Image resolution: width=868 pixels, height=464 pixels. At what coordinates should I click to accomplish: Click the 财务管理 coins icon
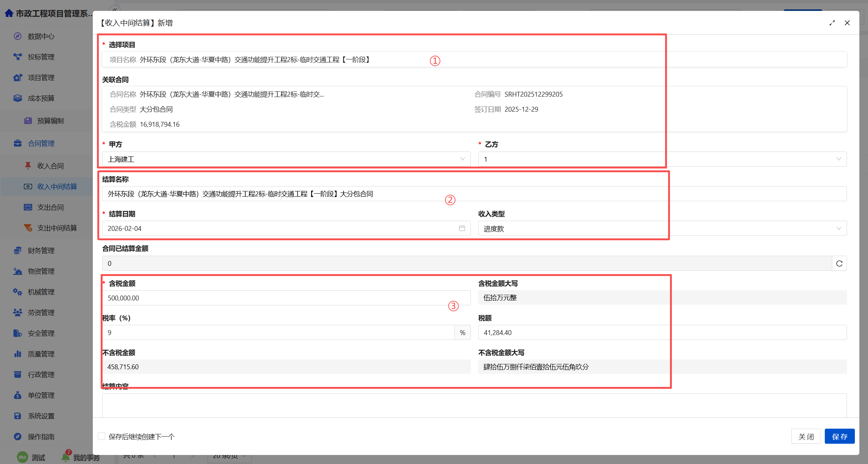point(18,250)
